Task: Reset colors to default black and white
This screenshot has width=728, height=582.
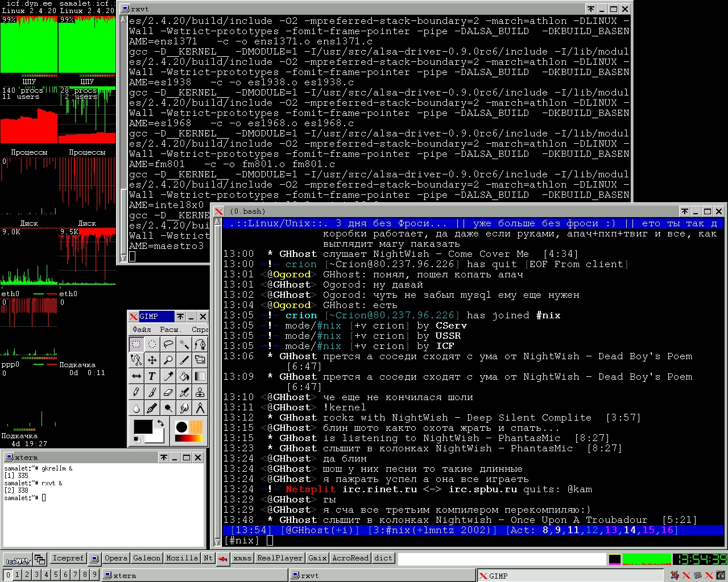Action: pos(137,439)
